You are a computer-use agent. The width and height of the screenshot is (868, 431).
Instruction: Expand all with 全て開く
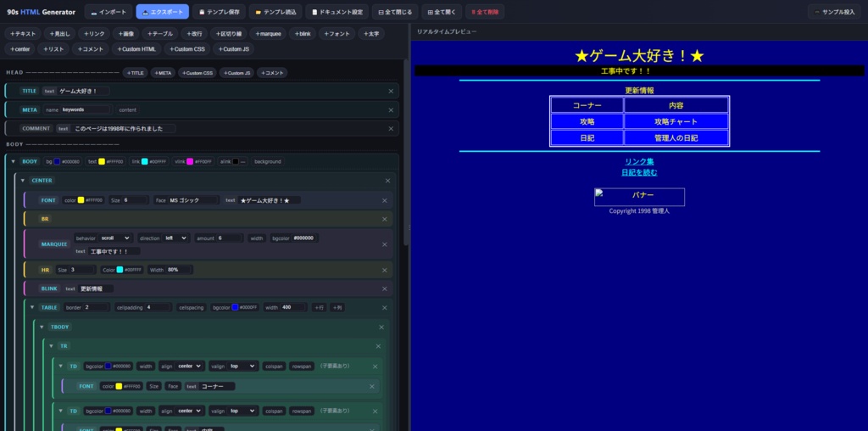click(442, 12)
